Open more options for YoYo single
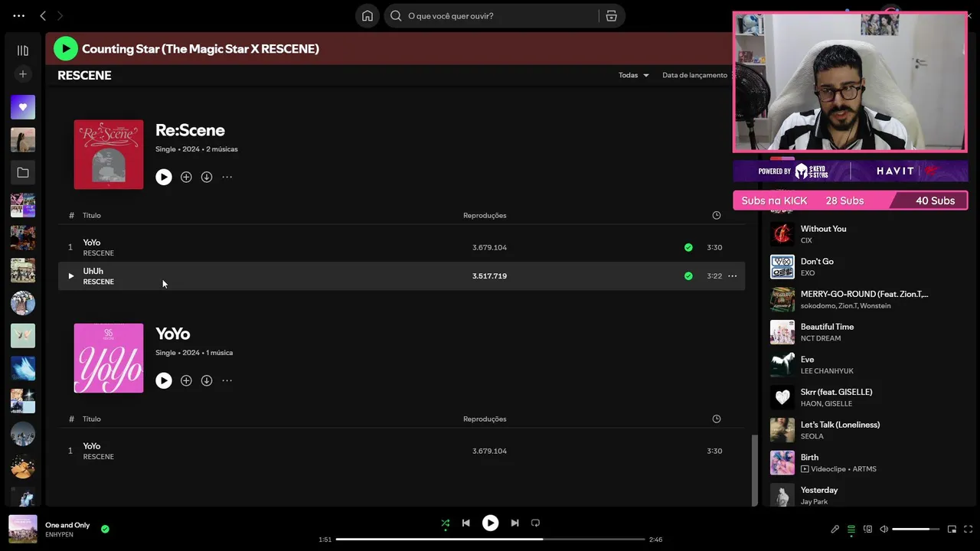 227,380
